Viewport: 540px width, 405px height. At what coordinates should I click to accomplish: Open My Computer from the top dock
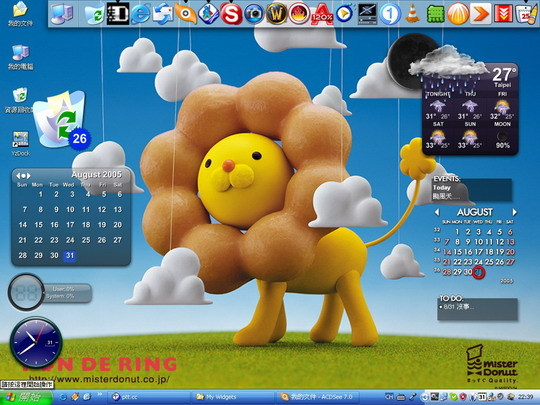pyautogui.click(x=62, y=14)
